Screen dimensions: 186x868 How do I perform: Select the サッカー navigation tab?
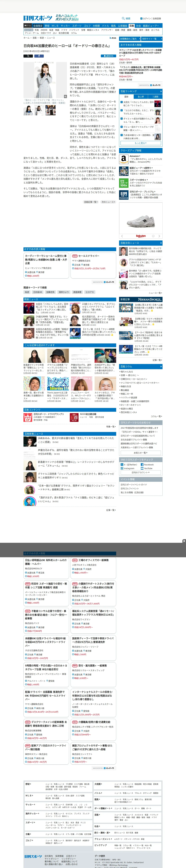tap(65, 26)
